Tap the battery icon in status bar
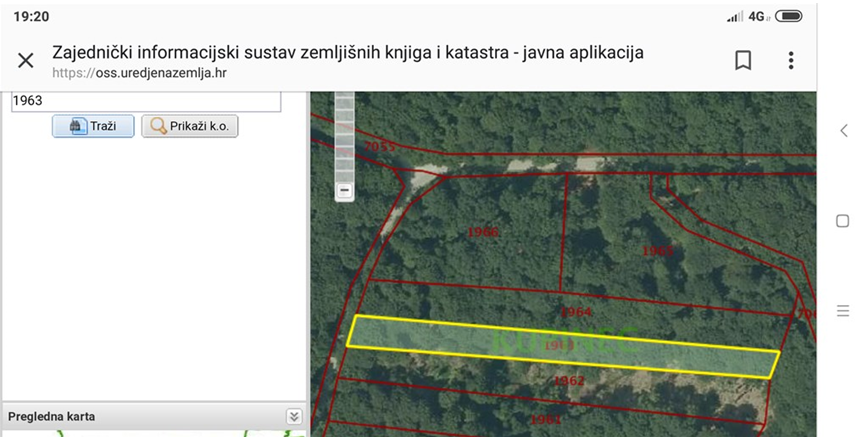 [x=788, y=17]
